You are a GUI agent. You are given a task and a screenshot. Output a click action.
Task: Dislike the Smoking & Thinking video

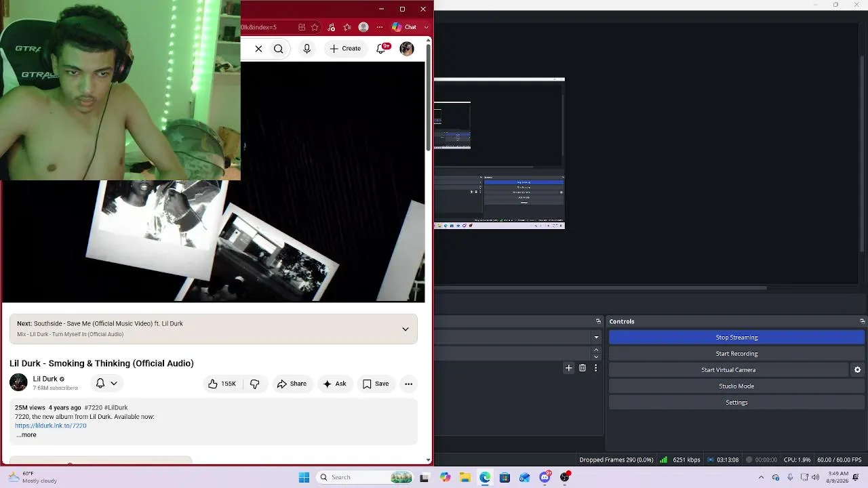tap(255, 384)
